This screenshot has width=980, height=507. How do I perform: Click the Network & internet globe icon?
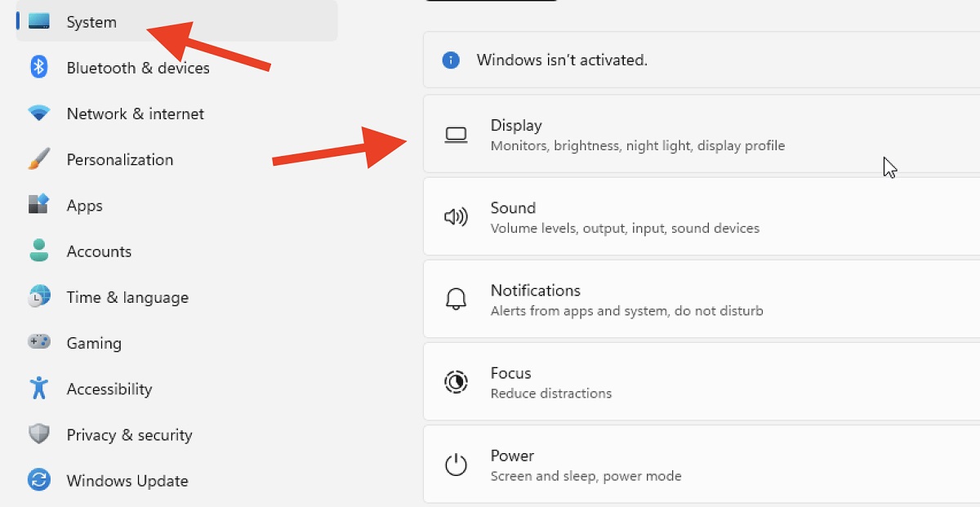(38, 113)
